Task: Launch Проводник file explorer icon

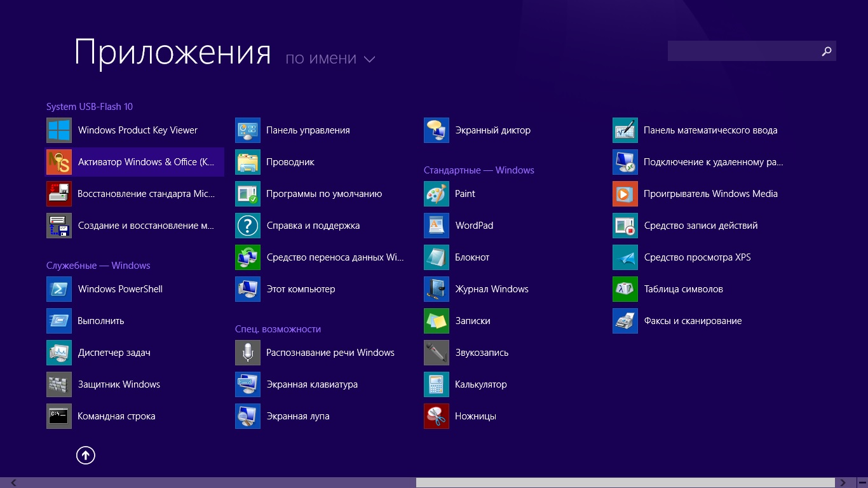Action: click(x=248, y=162)
